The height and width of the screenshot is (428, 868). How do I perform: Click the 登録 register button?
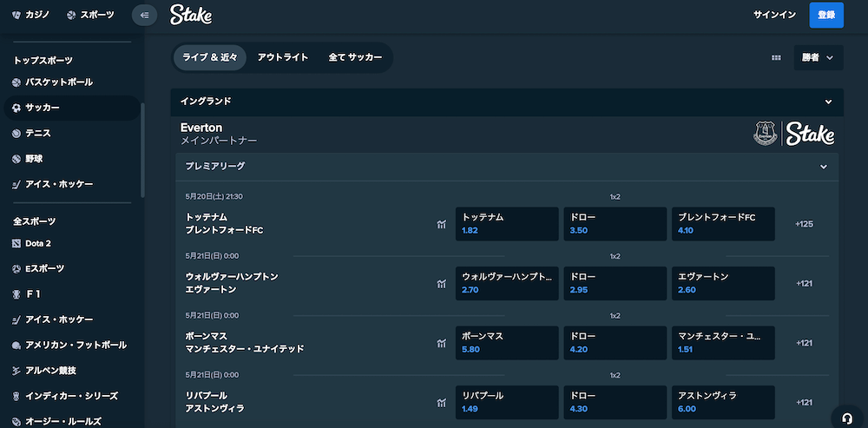pyautogui.click(x=826, y=15)
